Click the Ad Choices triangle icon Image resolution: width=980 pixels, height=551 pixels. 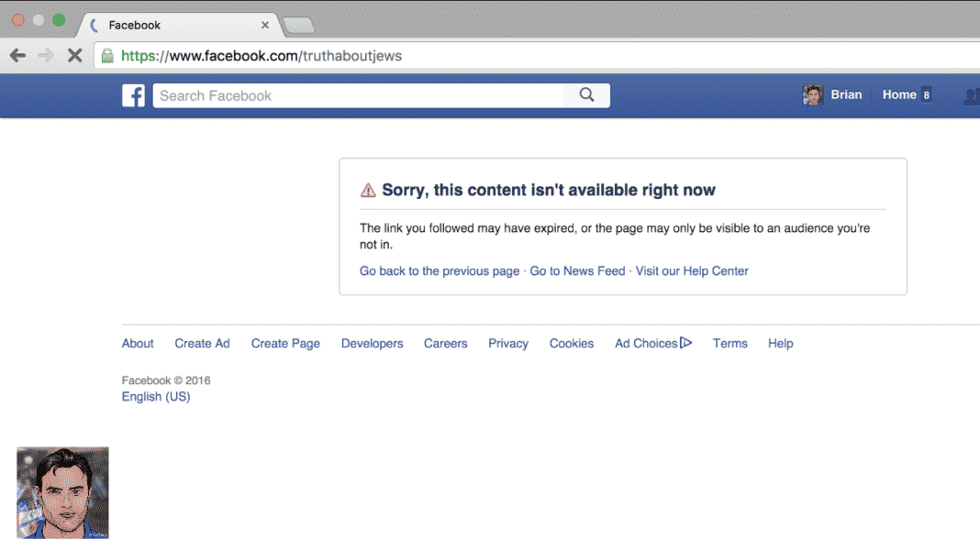pyautogui.click(x=685, y=342)
